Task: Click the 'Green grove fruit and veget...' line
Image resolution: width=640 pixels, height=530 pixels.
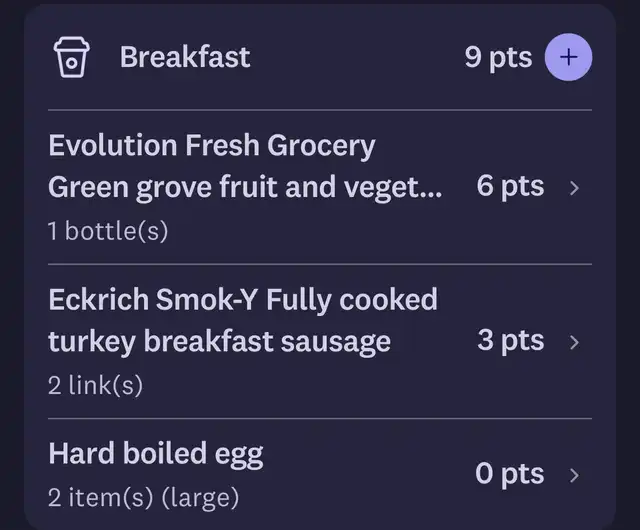Action: (x=245, y=188)
